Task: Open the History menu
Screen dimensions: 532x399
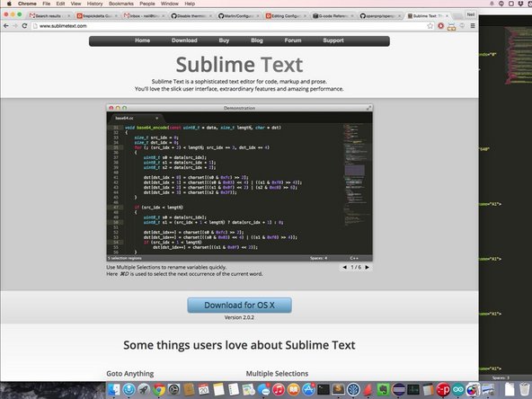Action: click(94, 4)
